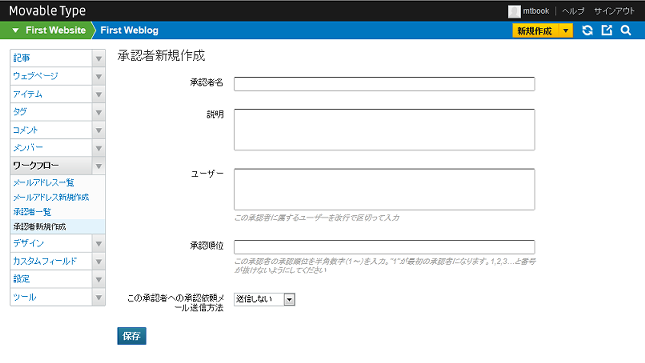Focus the 承認順位 input field

[384, 247]
